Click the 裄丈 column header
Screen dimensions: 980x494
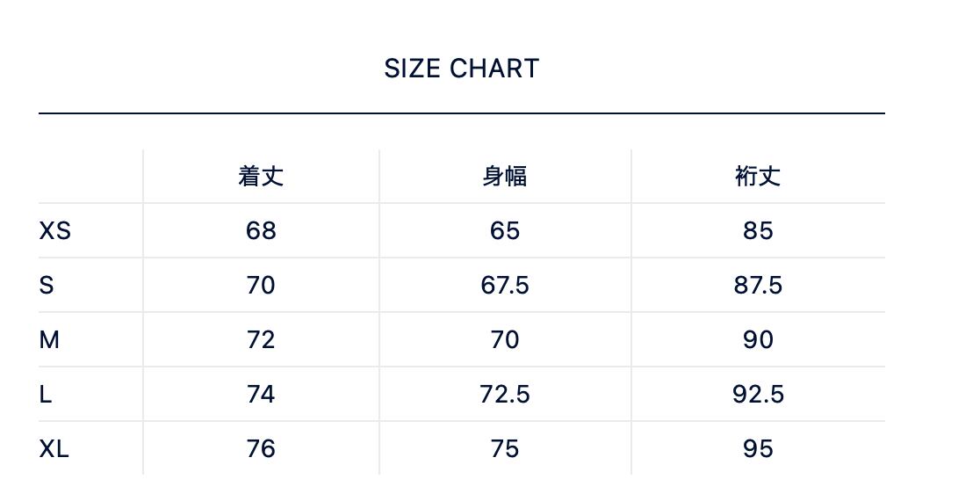[758, 177]
